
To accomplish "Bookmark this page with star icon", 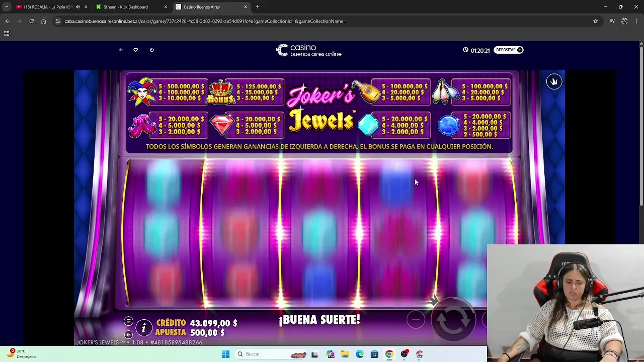I will tap(596, 21).
